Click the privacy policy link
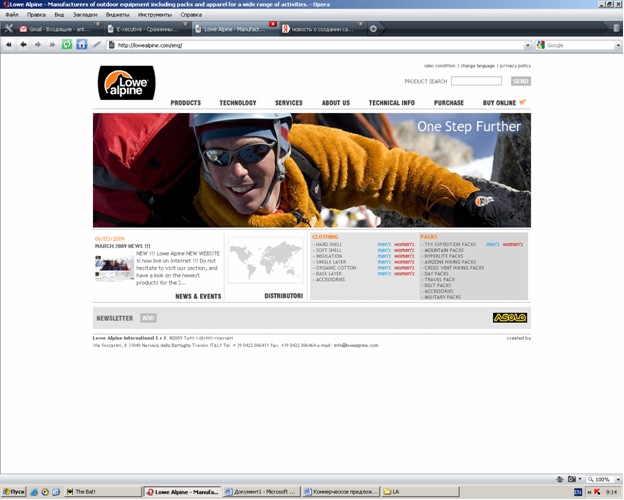 pos(515,66)
